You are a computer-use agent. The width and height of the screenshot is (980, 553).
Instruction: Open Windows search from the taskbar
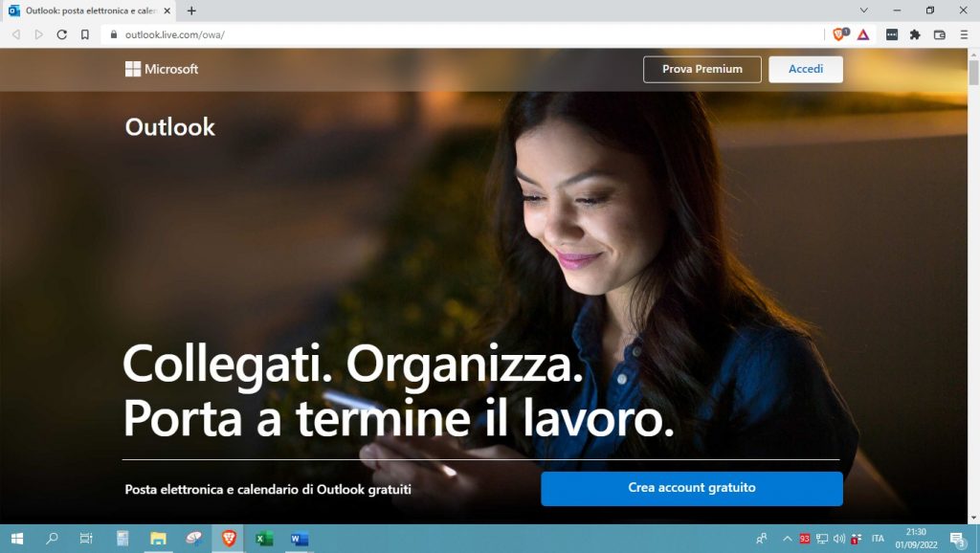click(51, 539)
